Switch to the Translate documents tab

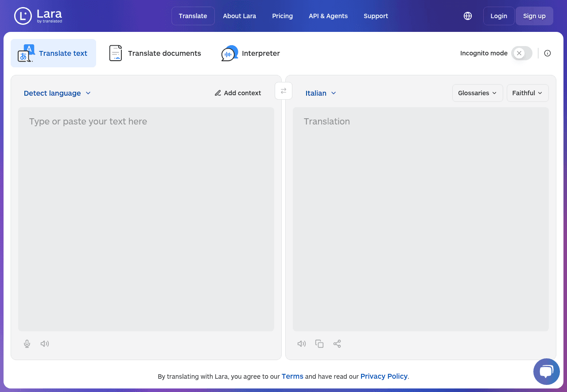click(155, 53)
